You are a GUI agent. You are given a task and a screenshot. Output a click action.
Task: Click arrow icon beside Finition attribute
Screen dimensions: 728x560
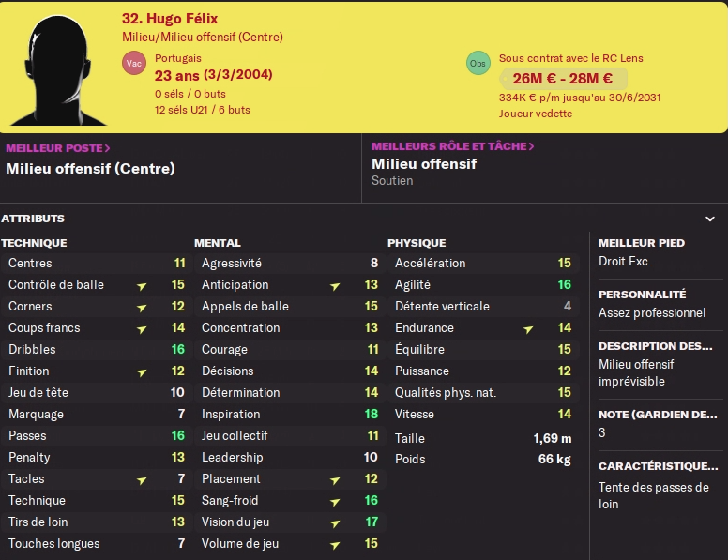(142, 371)
